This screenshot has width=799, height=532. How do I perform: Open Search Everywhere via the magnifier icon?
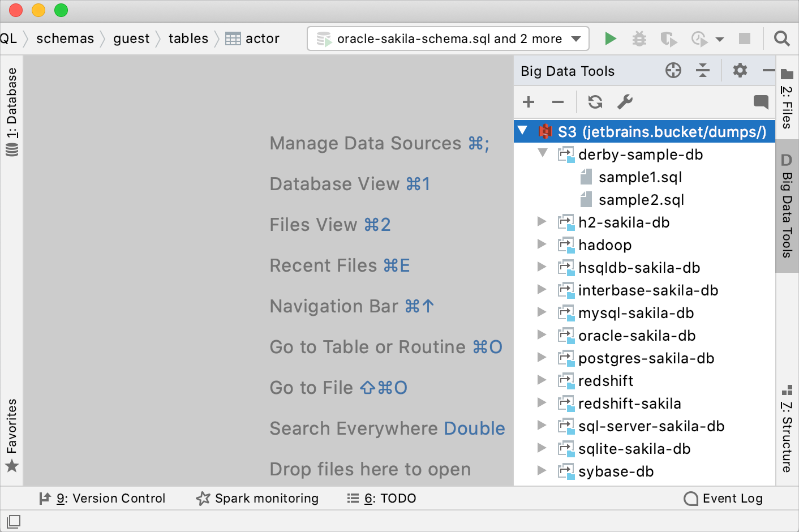point(781,38)
